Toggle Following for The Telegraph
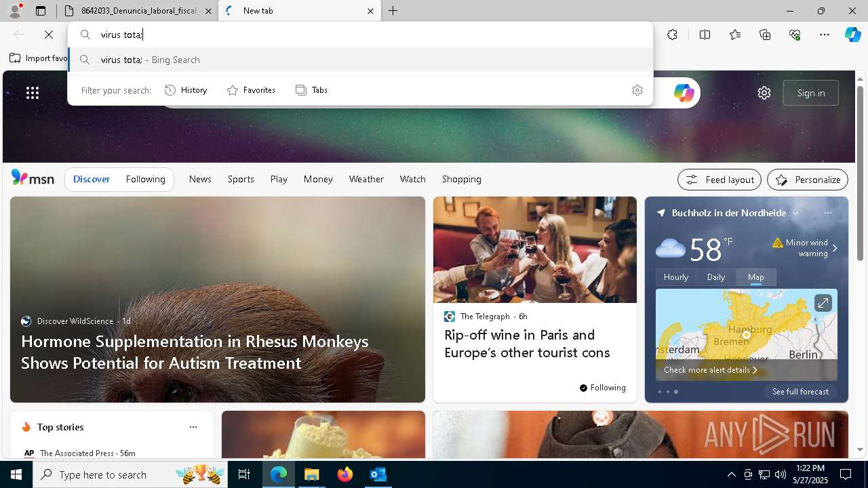This screenshot has width=868, height=488. pyautogui.click(x=603, y=388)
